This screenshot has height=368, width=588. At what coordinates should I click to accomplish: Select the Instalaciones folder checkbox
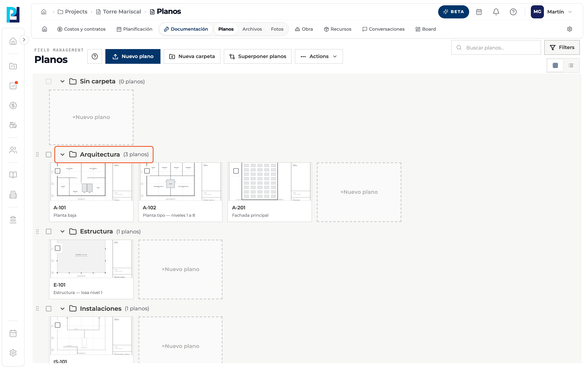[49, 309]
